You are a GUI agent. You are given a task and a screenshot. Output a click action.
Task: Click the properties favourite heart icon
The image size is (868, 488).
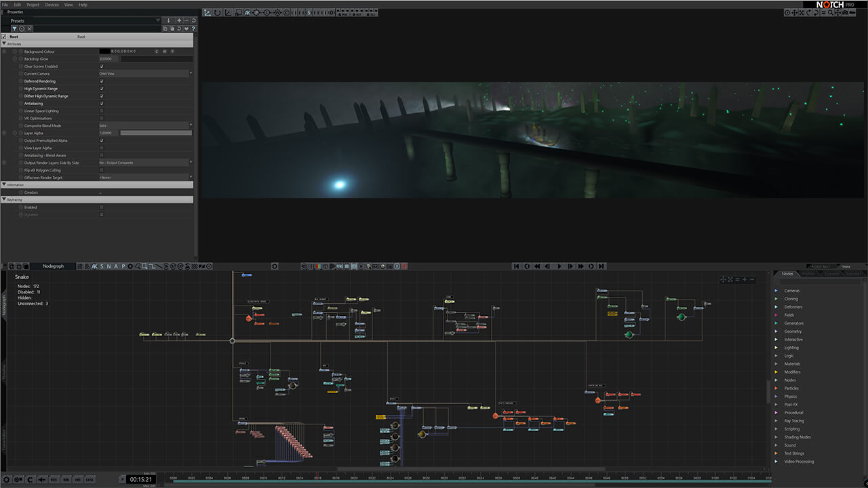coord(186,28)
